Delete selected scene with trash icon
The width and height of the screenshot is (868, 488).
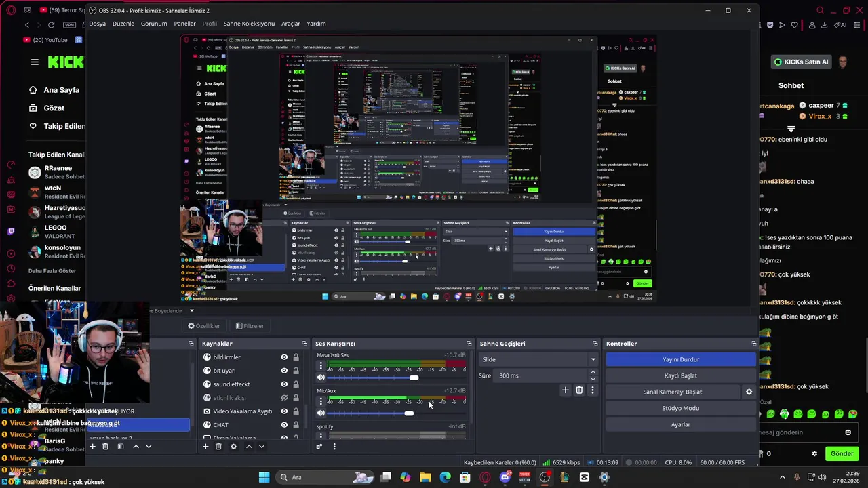coord(105,446)
